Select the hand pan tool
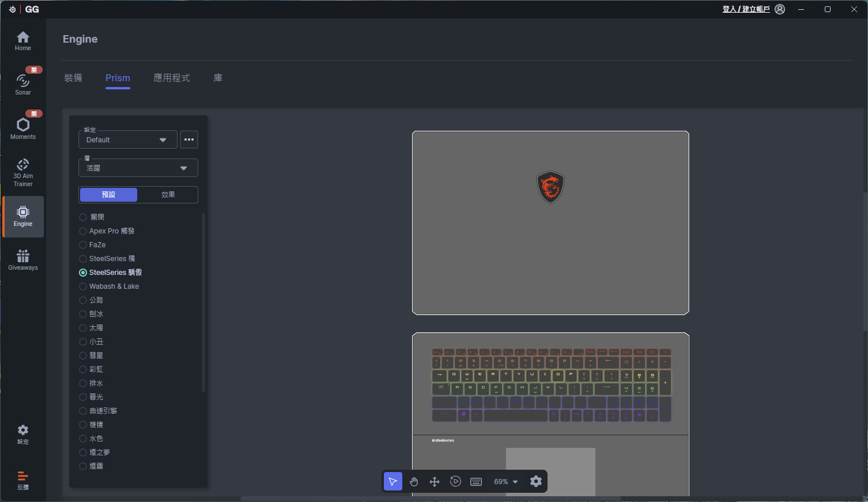Viewport: 868px width, 502px height. tap(414, 481)
